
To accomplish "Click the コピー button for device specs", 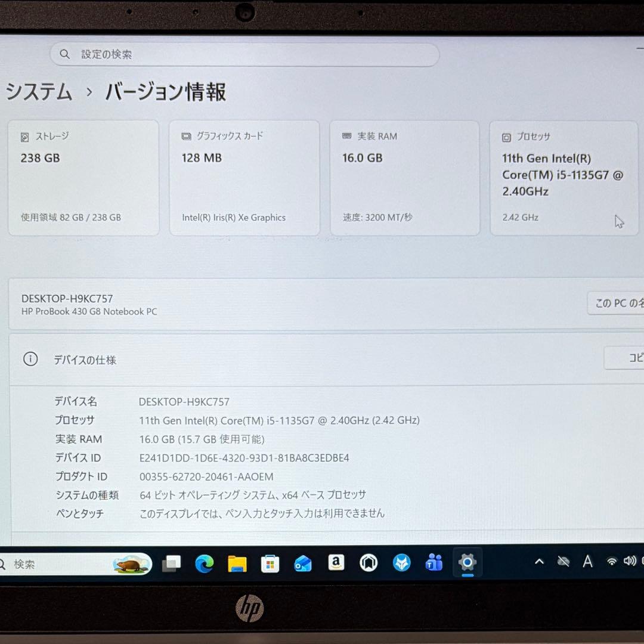I will pos(624,358).
